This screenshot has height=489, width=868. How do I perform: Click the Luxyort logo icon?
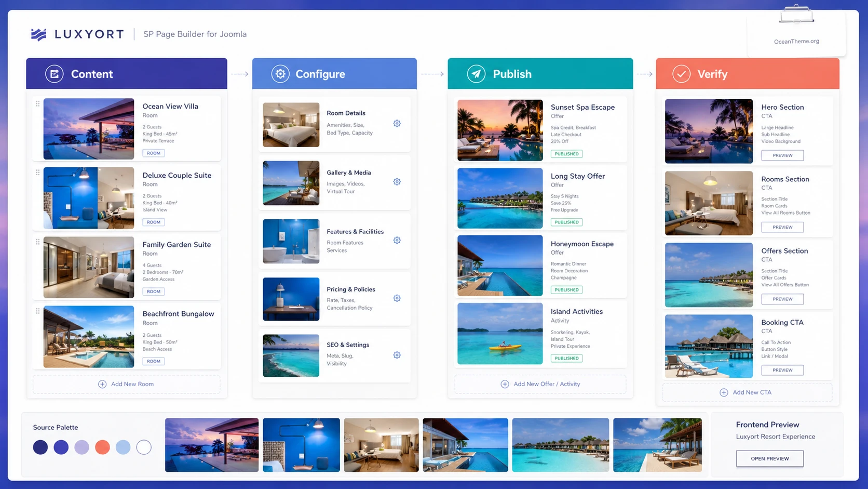pos(38,34)
